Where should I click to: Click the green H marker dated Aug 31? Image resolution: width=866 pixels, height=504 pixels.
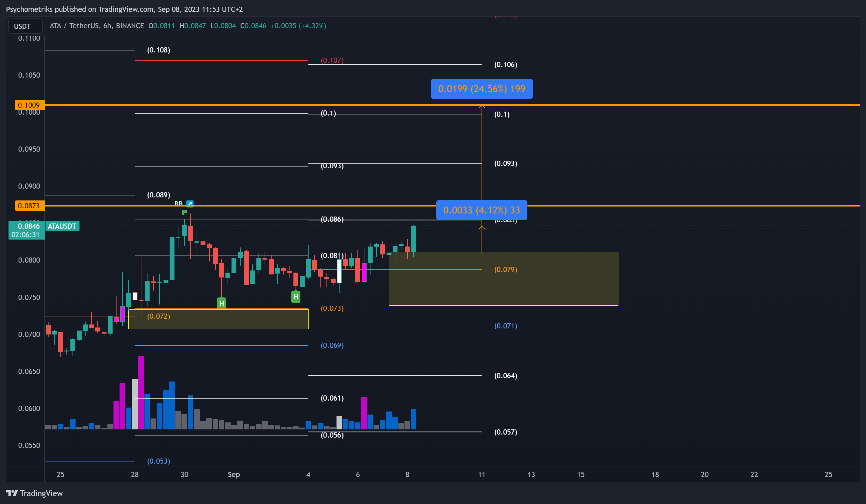pos(222,303)
